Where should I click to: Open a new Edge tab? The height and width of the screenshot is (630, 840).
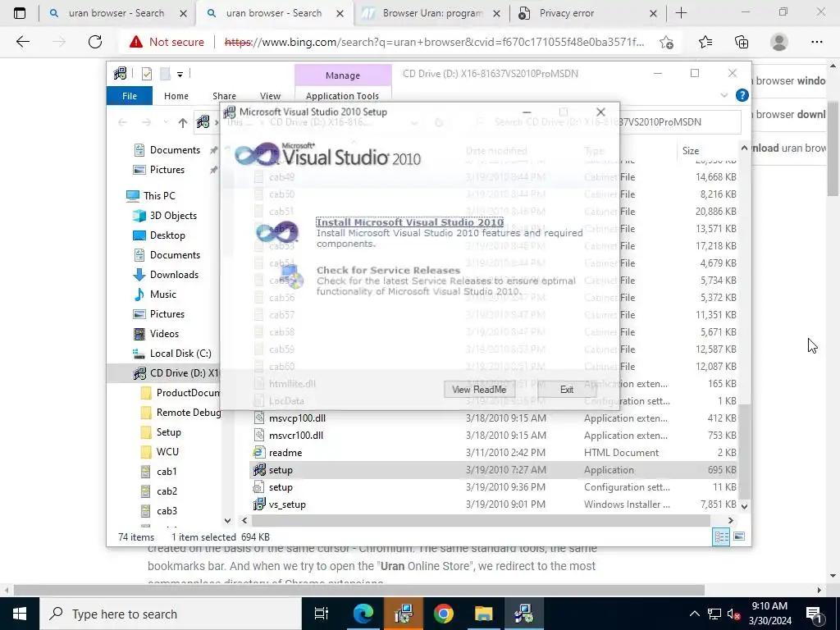click(x=681, y=13)
